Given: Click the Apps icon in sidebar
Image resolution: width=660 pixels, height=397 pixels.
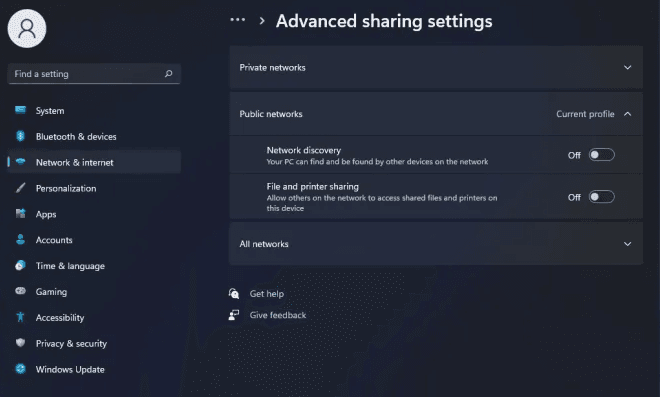Looking at the screenshot, I should pyautogui.click(x=20, y=213).
